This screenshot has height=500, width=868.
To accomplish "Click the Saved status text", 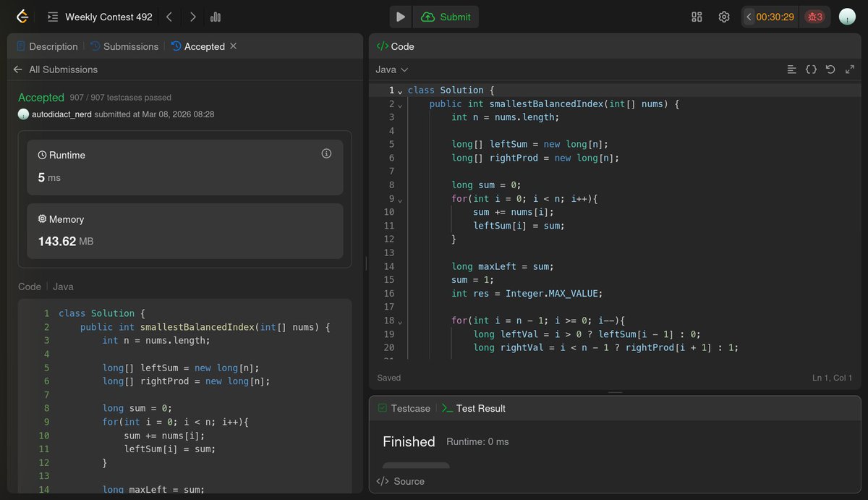I will click(x=389, y=378).
